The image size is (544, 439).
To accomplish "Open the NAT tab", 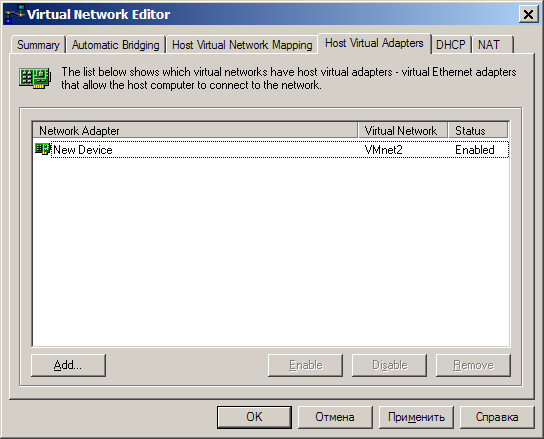I will coord(492,45).
